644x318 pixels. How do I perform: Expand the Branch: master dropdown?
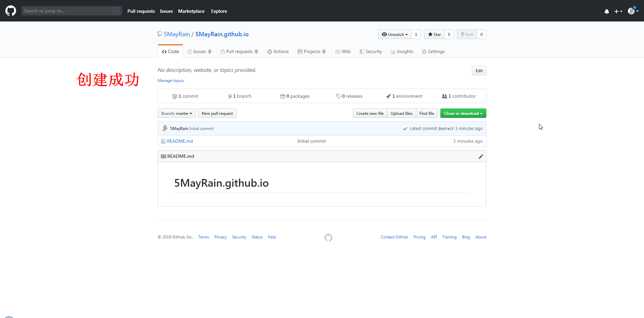(x=177, y=113)
